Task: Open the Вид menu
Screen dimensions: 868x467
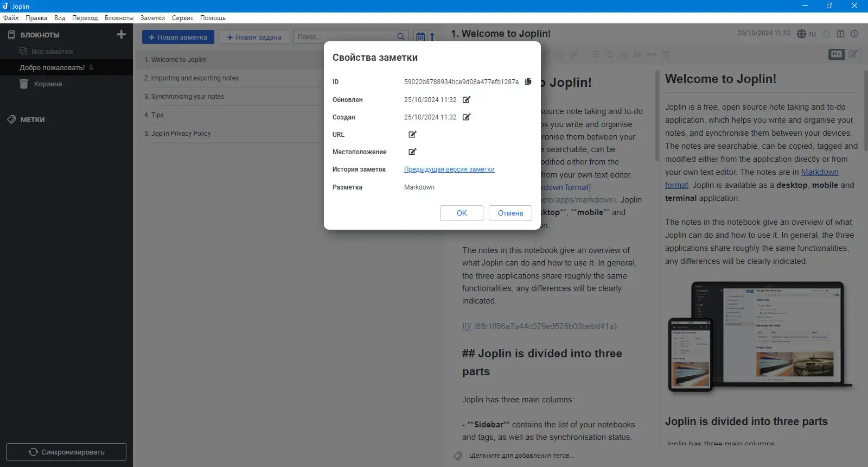Action: coord(60,18)
